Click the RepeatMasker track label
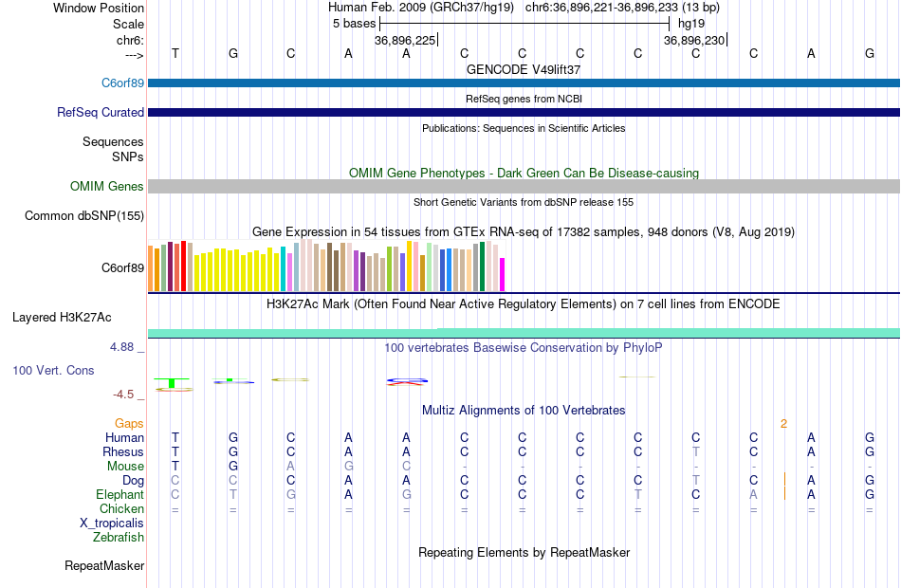 104,565
